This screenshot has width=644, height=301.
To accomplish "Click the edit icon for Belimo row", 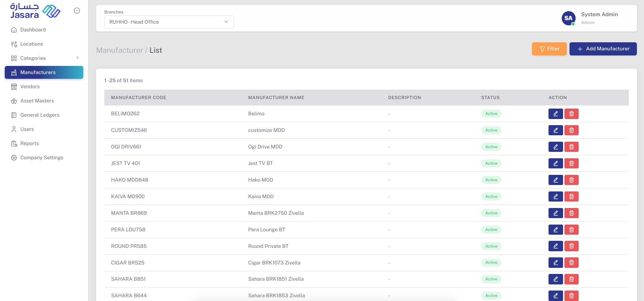I will tap(555, 114).
